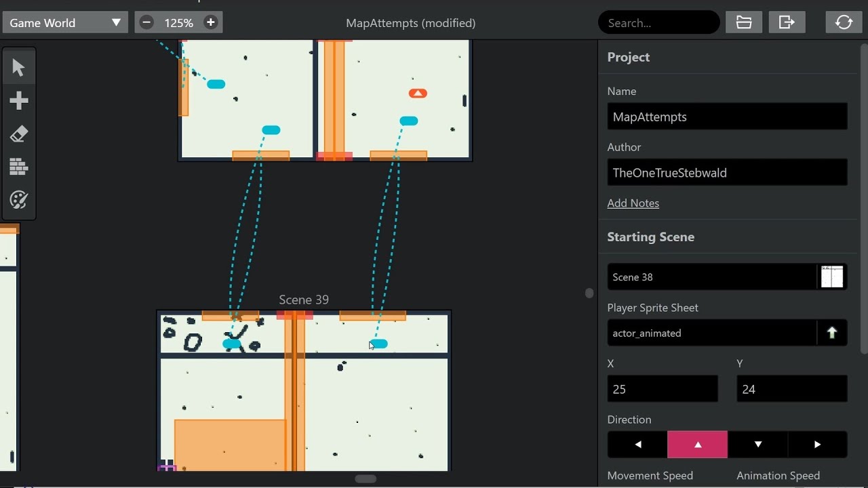Image resolution: width=868 pixels, height=488 pixels.
Task: Select the Scene 39 label
Action: click(x=304, y=300)
